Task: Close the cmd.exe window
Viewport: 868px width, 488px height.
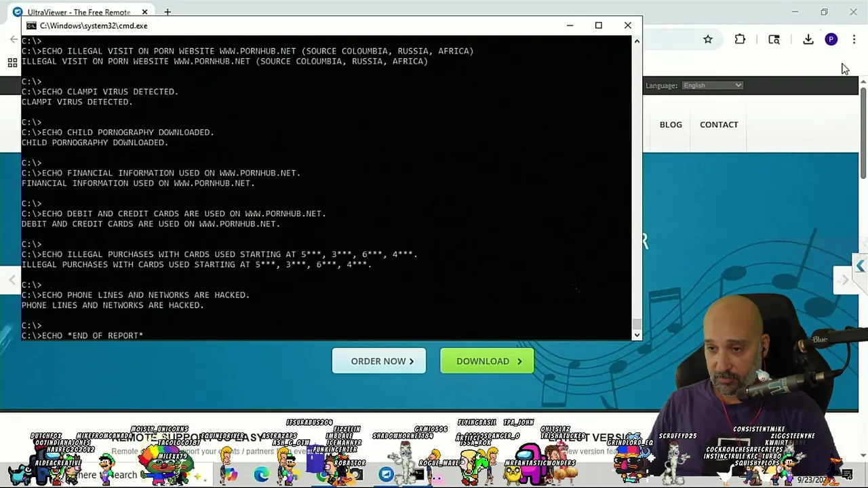Action: [627, 26]
